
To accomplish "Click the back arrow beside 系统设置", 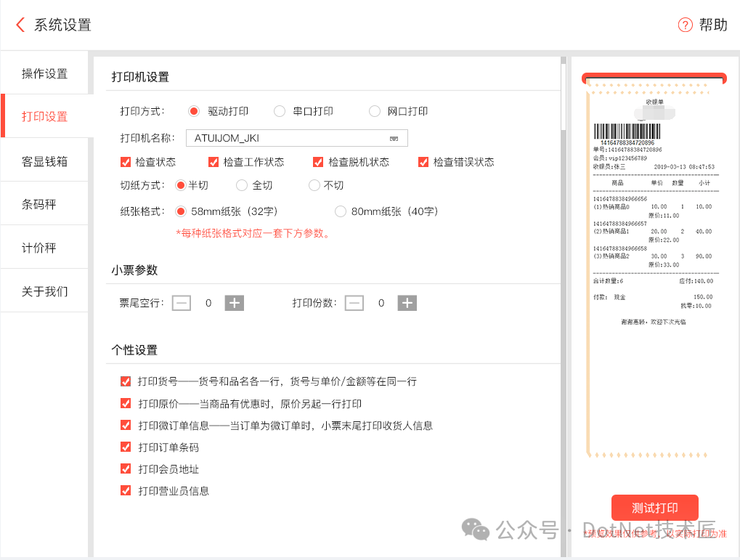I will 20,25.
